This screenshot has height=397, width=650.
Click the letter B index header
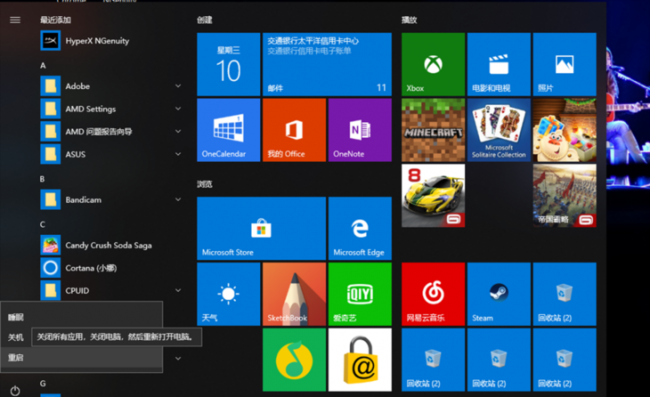click(x=42, y=179)
